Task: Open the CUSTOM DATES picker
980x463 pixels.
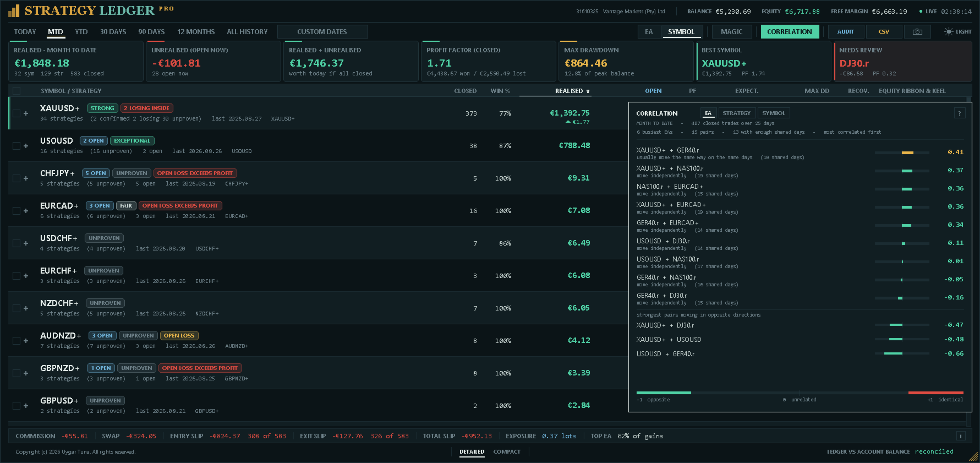Action: click(322, 32)
